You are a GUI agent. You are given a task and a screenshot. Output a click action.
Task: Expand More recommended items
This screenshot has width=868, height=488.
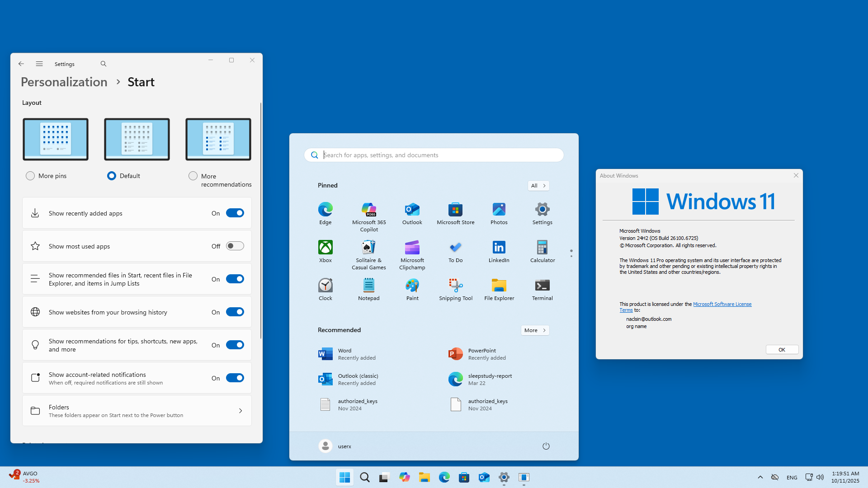click(x=534, y=330)
